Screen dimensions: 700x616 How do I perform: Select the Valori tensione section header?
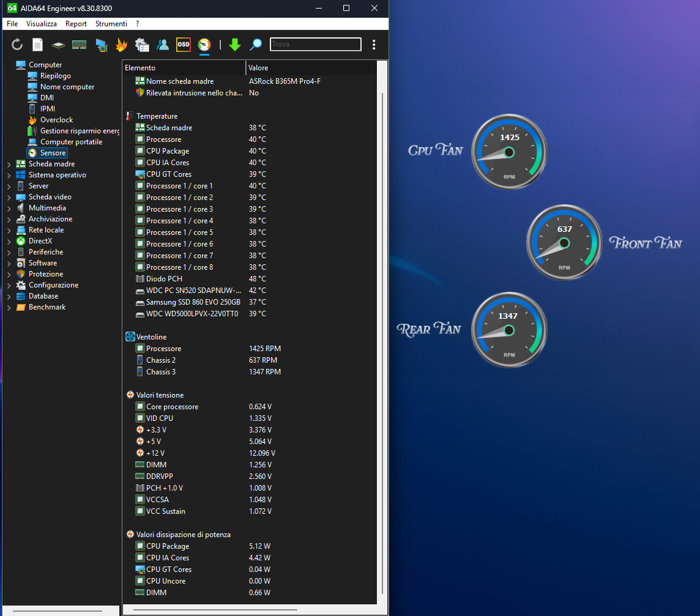click(x=160, y=395)
